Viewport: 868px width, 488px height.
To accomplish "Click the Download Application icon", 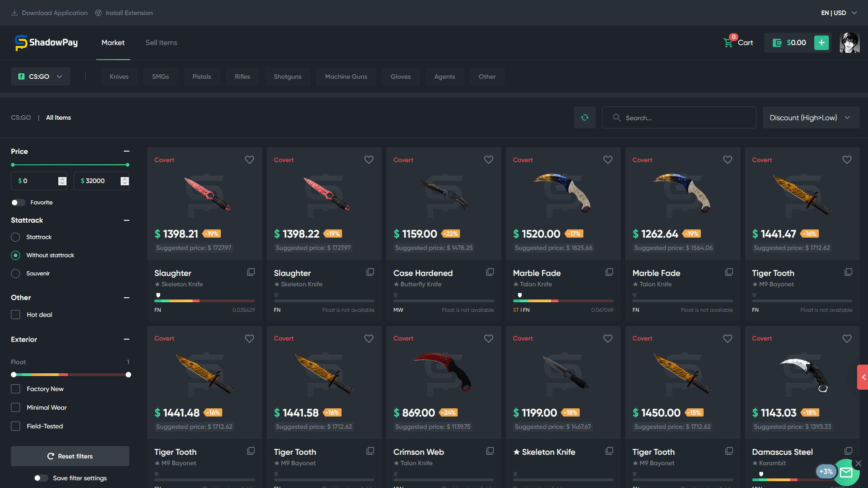I will pos(15,12).
